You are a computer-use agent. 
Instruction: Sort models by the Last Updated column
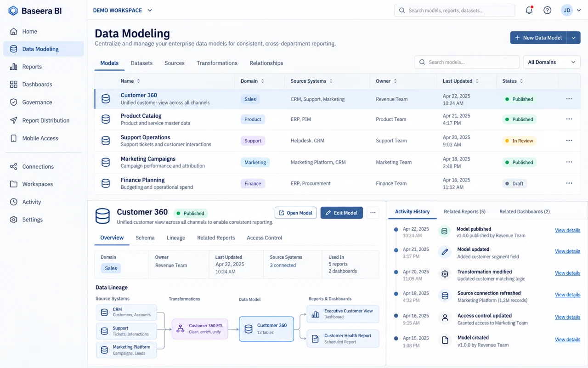click(x=461, y=81)
